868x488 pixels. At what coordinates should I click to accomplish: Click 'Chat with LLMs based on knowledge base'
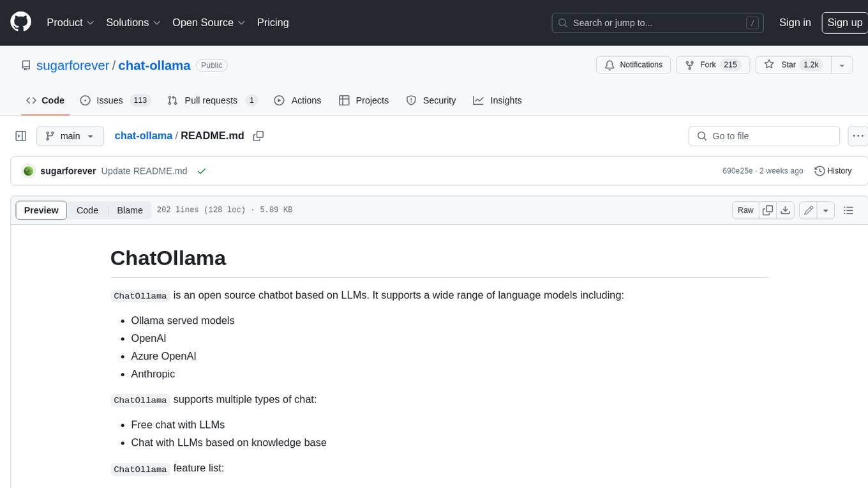(x=228, y=443)
